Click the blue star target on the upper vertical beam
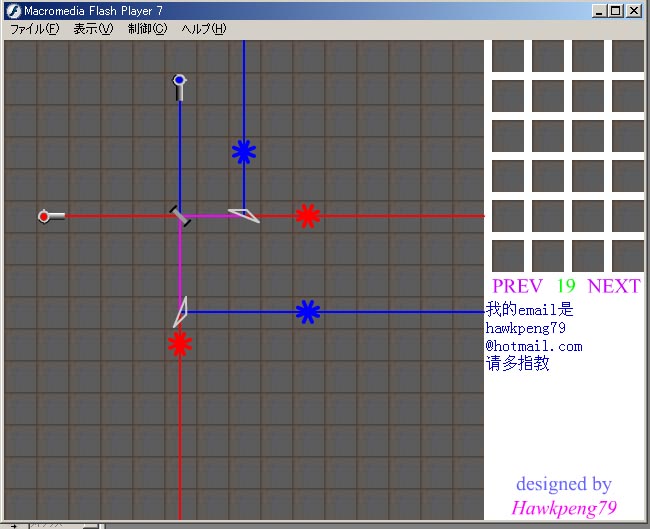 click(244, 152)
